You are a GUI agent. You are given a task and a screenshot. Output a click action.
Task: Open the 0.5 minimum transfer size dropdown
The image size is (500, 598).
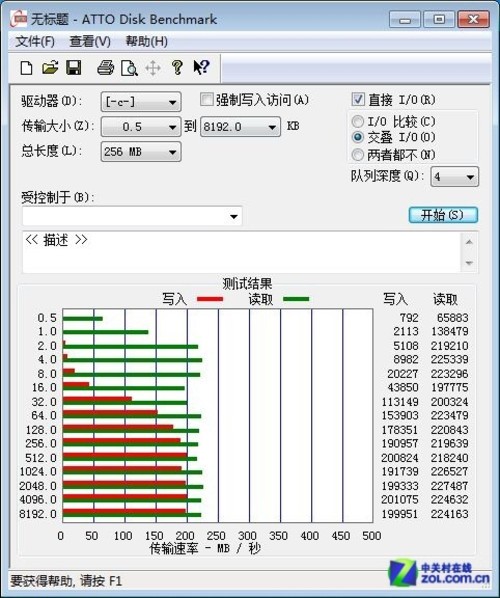tap(141, 127)
